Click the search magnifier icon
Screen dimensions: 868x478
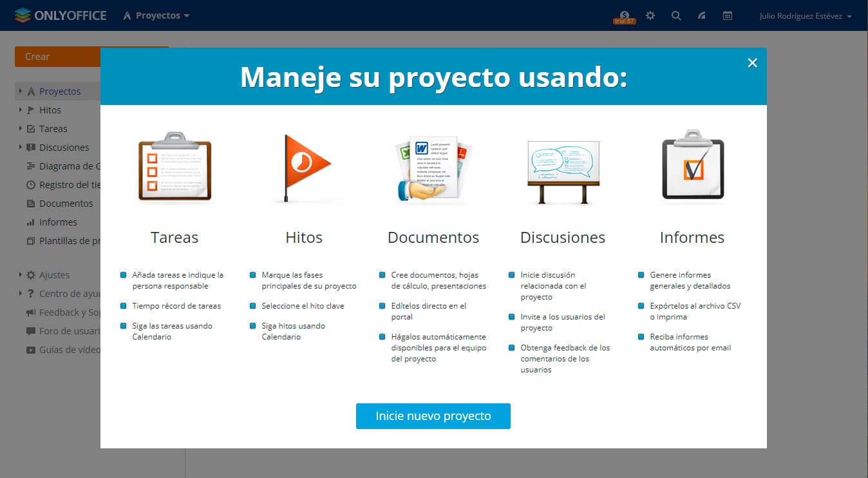676,15
